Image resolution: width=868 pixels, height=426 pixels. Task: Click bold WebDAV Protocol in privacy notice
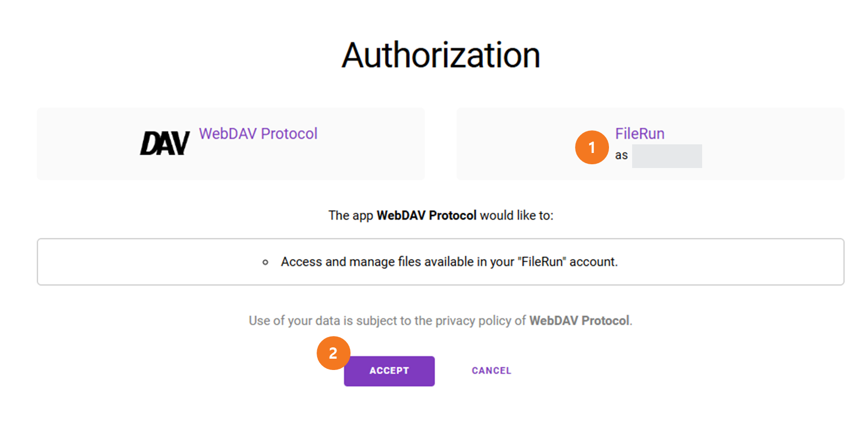coord(579,321)
